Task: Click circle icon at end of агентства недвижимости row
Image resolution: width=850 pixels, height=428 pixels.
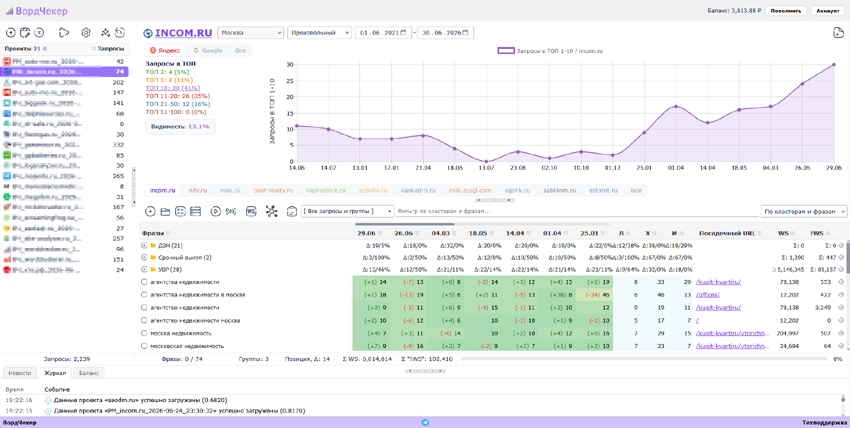Action: 841,282
